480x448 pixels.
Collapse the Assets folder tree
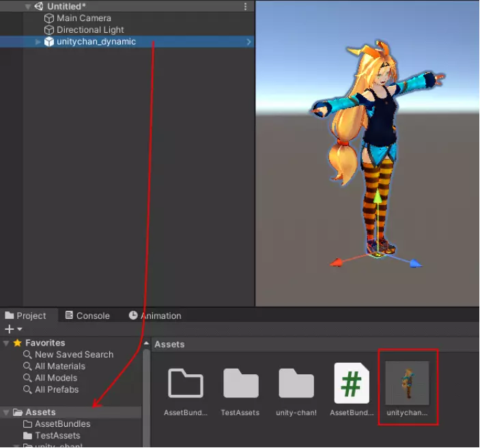[x=6, y=412]
